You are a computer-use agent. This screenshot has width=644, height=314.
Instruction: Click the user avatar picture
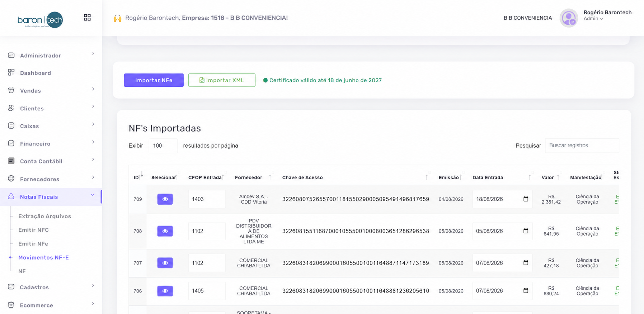point(569,18)
